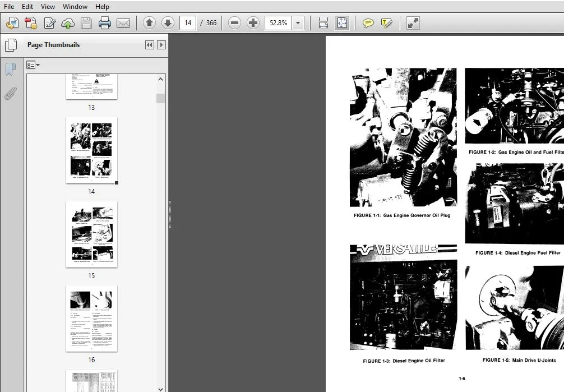The image size is (564, 392).
Task: Click the Create PDF icon
Action: [x=31, y=23]
